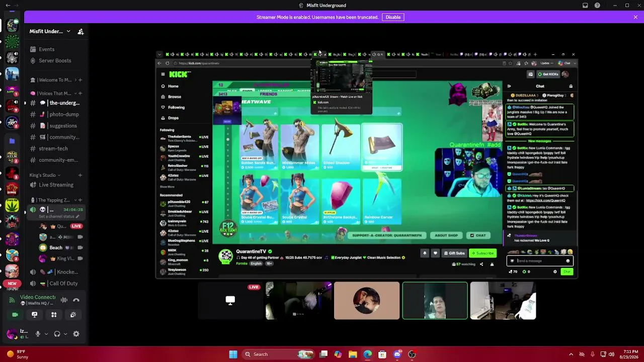644x362 pixels.
Task: Click the Get KICKs button
Action: click(x=548, y=74)
